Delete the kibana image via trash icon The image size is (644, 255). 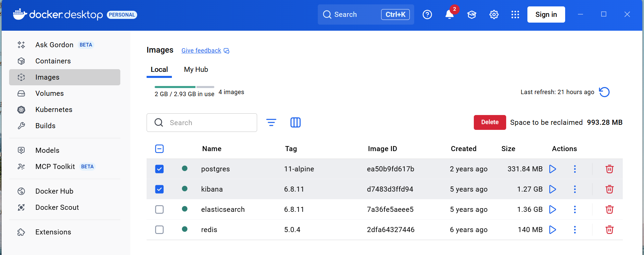[x=610, y=189]
